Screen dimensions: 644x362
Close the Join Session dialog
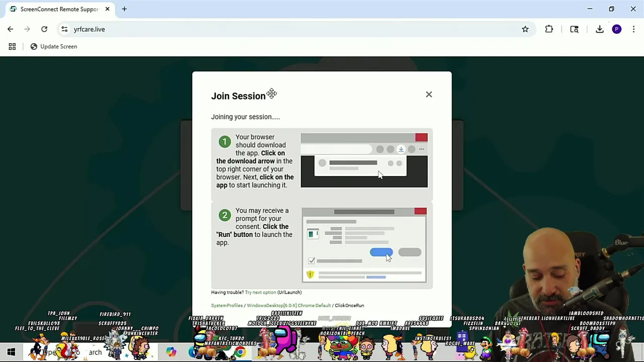(x=429, y=95)
